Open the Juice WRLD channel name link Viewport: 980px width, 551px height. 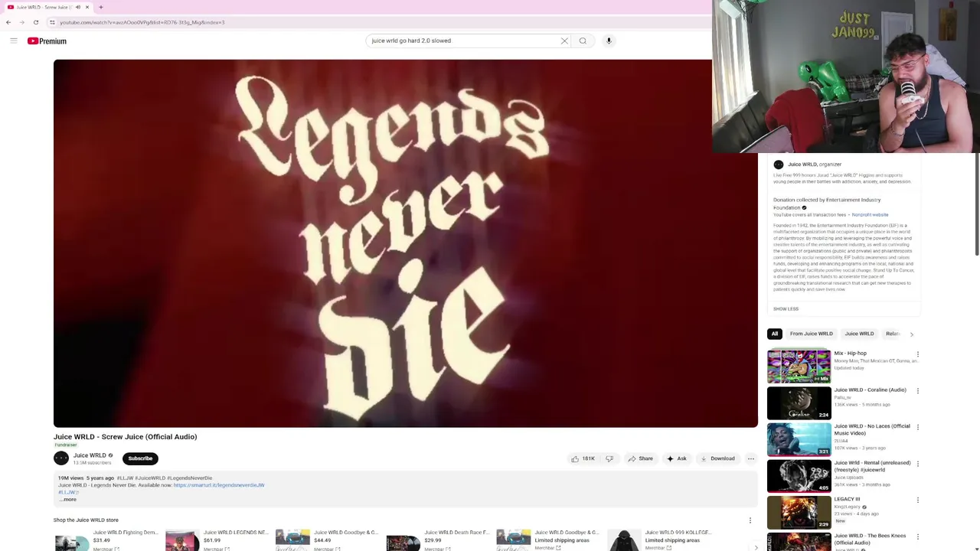point(90,455)
